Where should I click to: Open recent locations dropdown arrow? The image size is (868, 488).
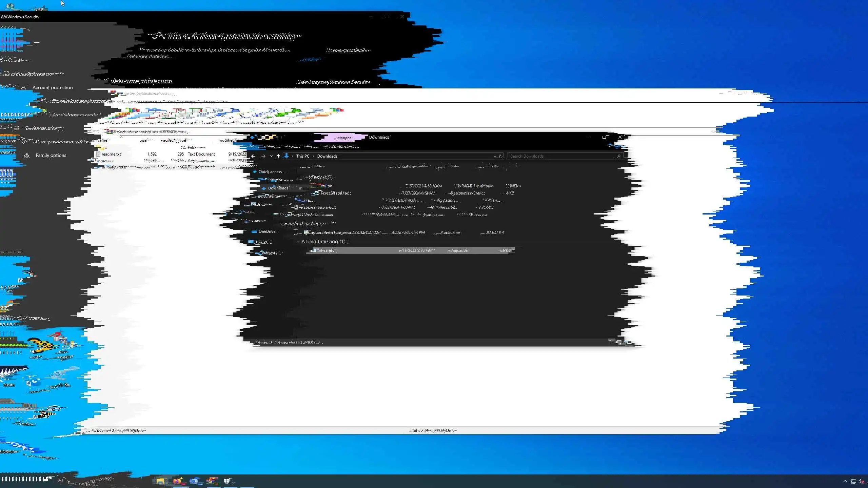tap(271, 156)
